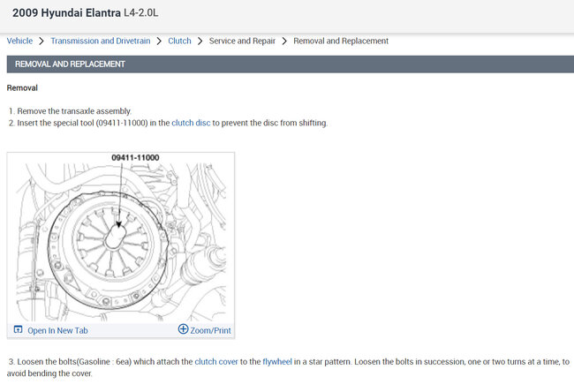Click the Open In New Tab icon

[x=18, y=330]
